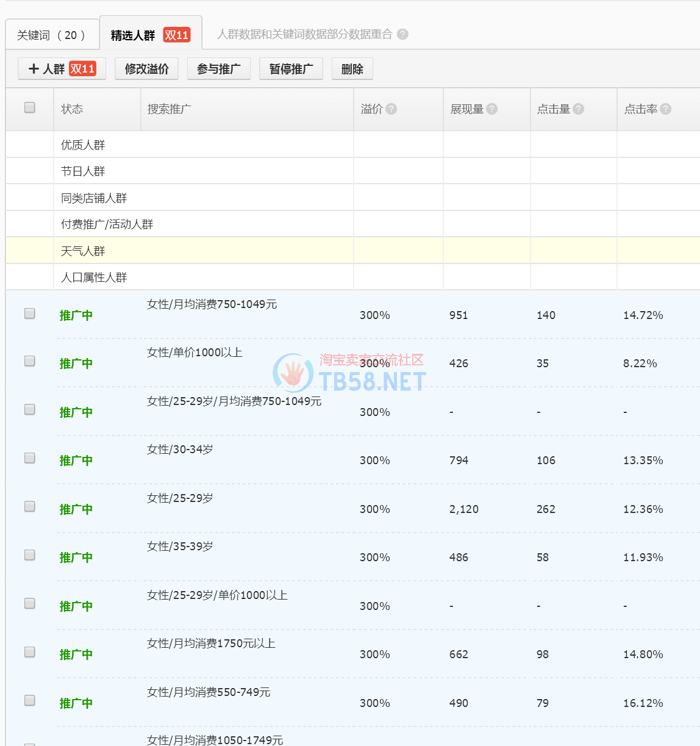Expand the 节日人群 group
The image size is (700, 746).
point(83,171)
